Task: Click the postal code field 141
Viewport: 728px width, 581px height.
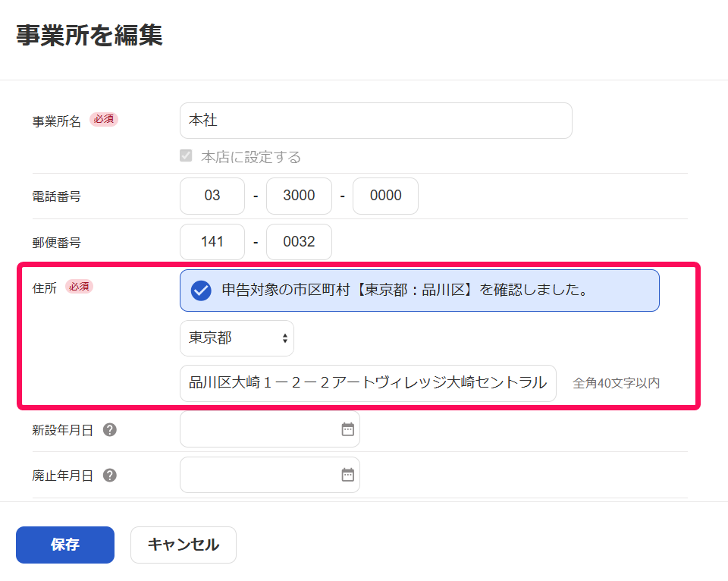Action: click(x=212, y=242)
